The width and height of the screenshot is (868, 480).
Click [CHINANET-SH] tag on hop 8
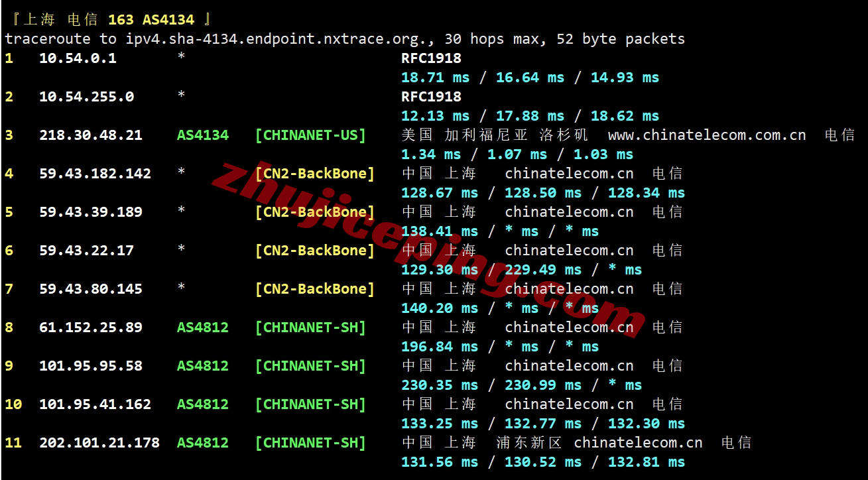tap(310, 328)
